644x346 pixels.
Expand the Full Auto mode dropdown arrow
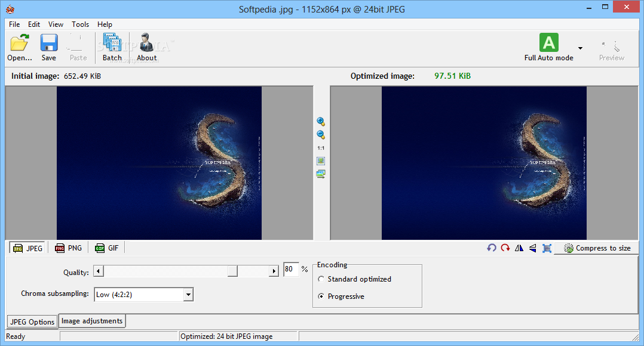click(580, 48)
